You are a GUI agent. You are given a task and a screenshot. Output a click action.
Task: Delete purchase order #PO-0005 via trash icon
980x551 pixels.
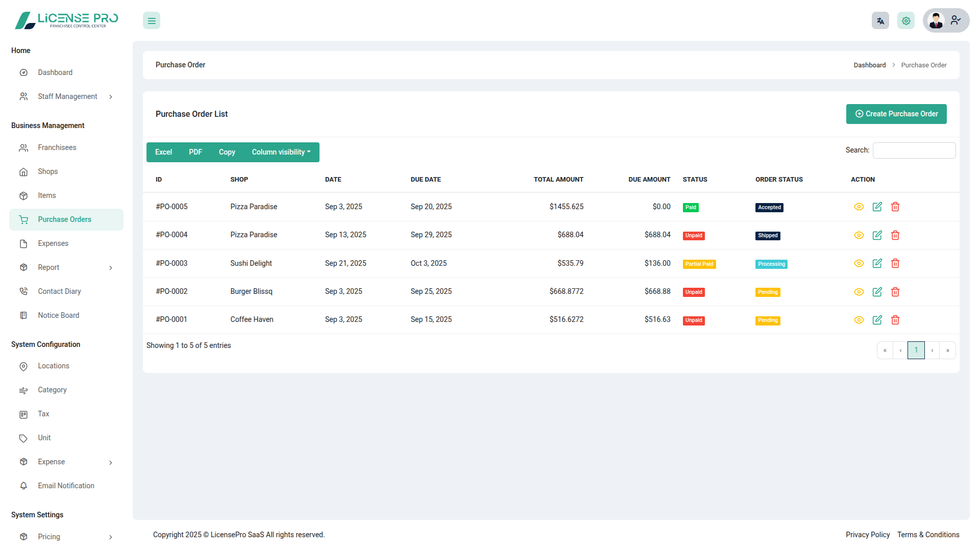click(895, 207)
